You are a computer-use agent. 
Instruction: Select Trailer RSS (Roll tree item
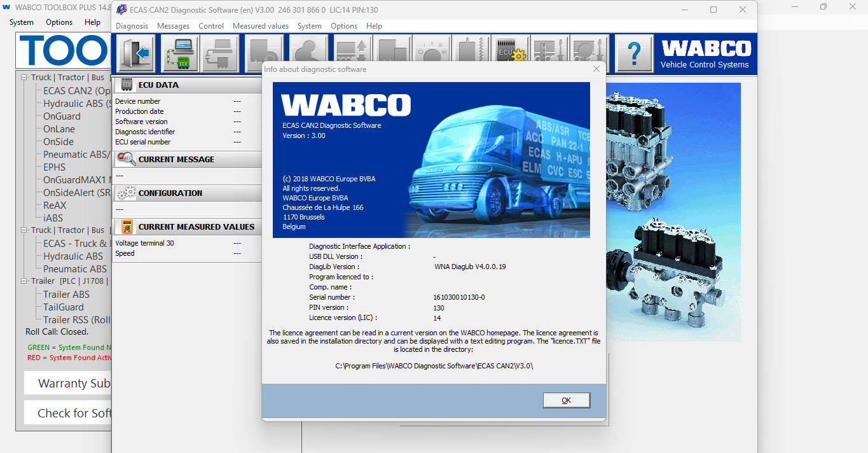tap(77, 320)
